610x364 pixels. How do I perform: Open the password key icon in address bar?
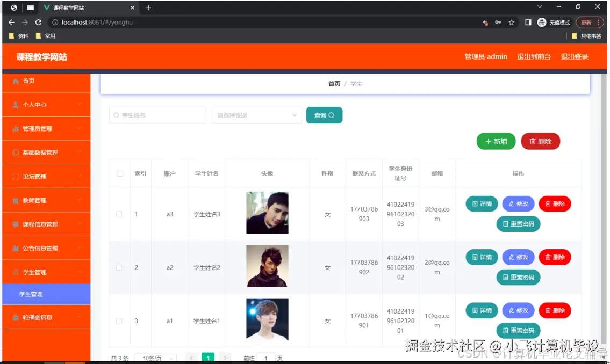(498, 23)
